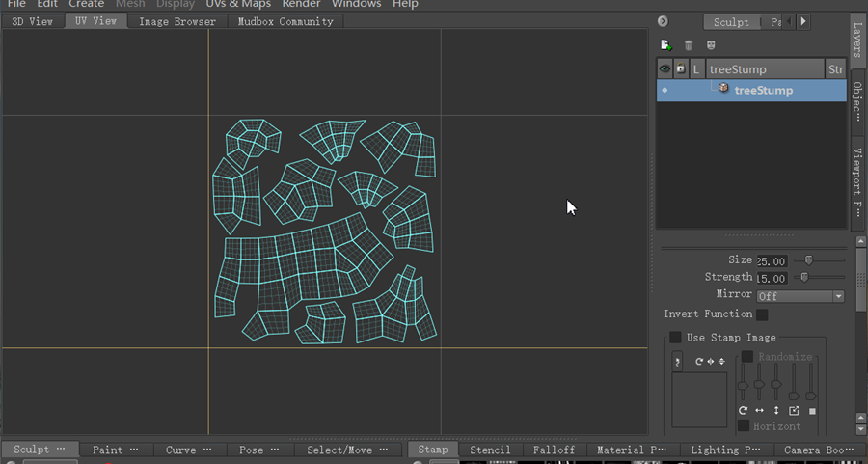The width and height of the screenshot is (868, 464).
Task: Open the vertical Viewport F side tab
Action: point(857,182)
